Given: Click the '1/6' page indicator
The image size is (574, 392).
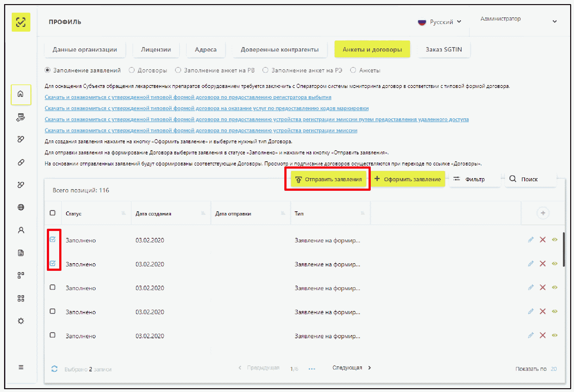Looking at the screenshot, I should pos(294,369).
